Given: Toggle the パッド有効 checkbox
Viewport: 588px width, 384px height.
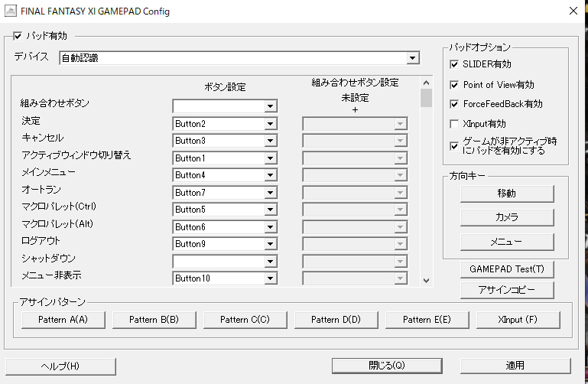Looking at the screenshot, I should pos(18,35).
